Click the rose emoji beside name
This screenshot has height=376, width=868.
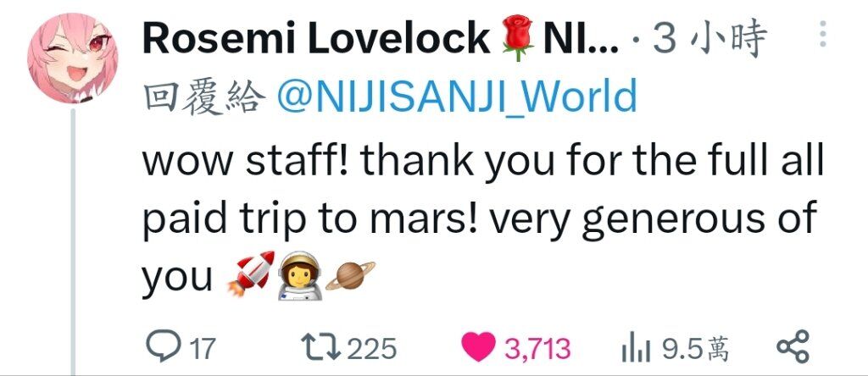(x=517, y=37)
